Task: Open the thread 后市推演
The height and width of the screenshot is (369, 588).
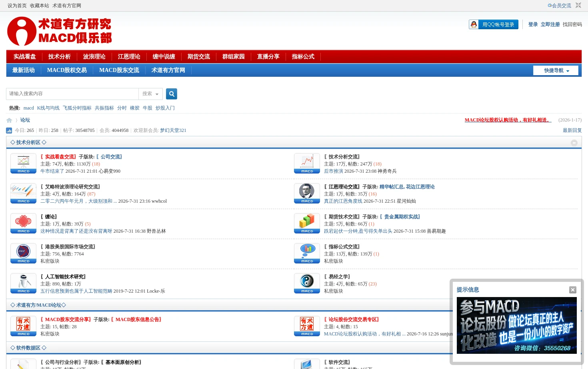Action: (334, 171)
